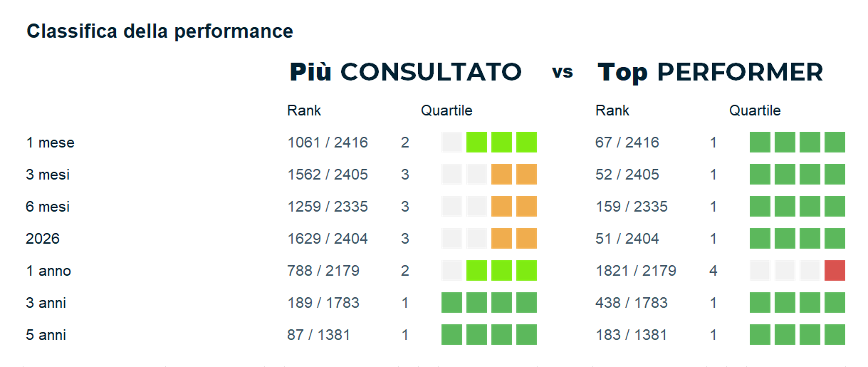Click the rightmost lime quartile block in the 1 mese row
Image resolution: width=868 pixels, height=367 pixels.
(526, 143)
